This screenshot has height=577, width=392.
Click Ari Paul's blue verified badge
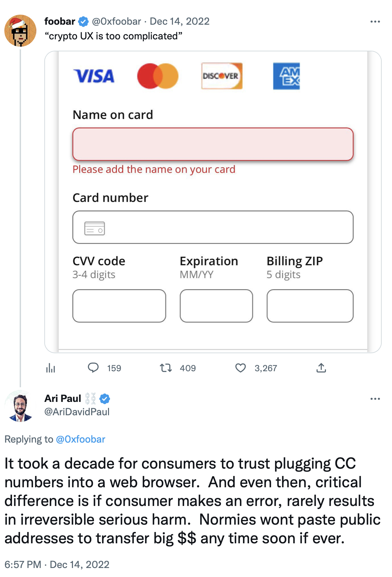105,399
